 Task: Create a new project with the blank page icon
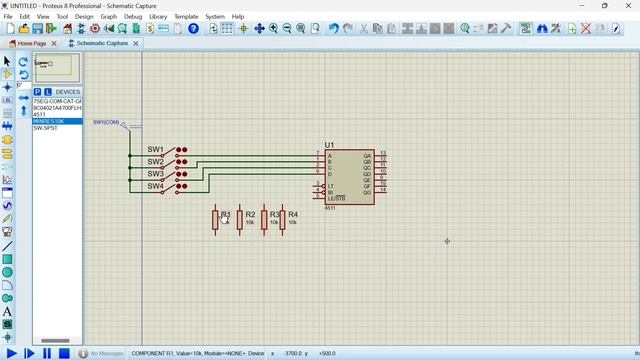(x=10, y=29)
